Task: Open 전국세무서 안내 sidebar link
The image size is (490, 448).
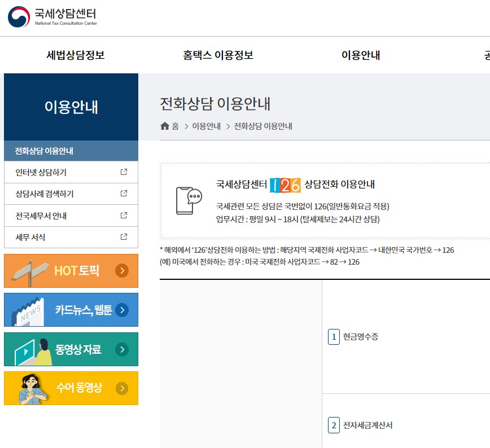Action: pyautogui.click(x=71, y=216)
